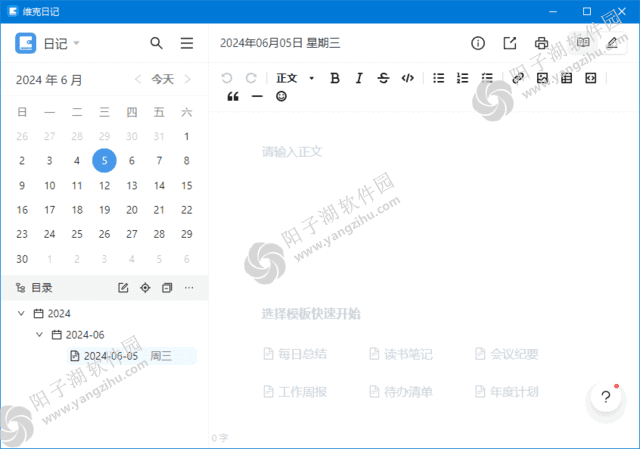The height and width of the screenshot is (449, 640).
Task: Expand the 日记 notebook dropdown
Action: click(76, 43)
